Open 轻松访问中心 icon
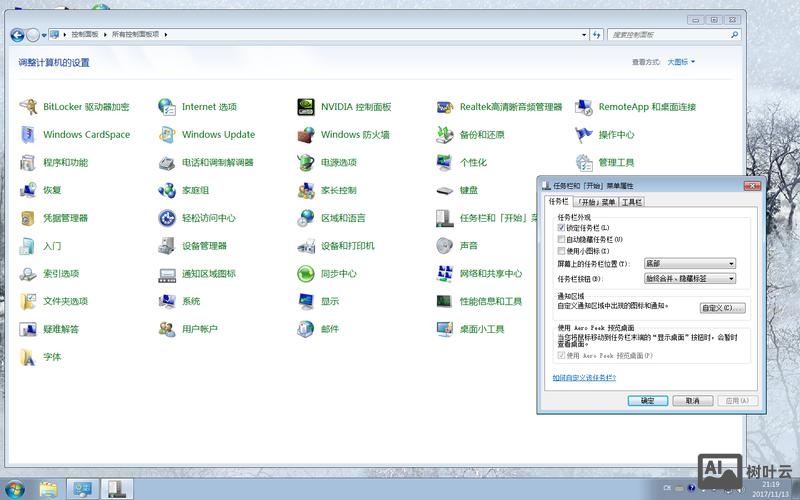The width and height of the screenshot is (800, 500). pos(167,218)
